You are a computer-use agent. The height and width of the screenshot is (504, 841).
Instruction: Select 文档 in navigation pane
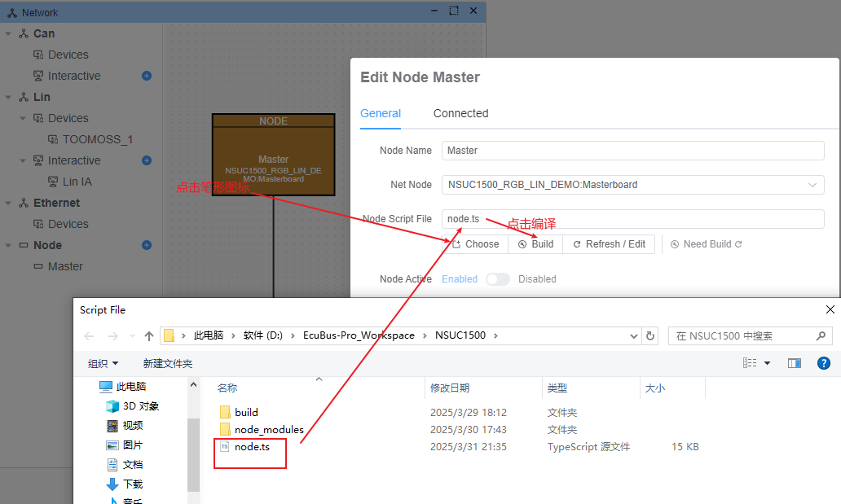(x=133, y=464)
